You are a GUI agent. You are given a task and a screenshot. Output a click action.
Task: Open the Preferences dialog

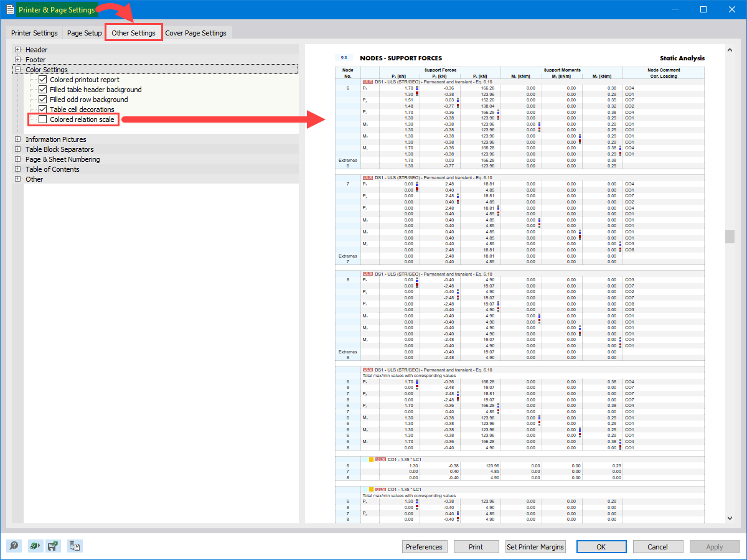(x=425, y=546)
